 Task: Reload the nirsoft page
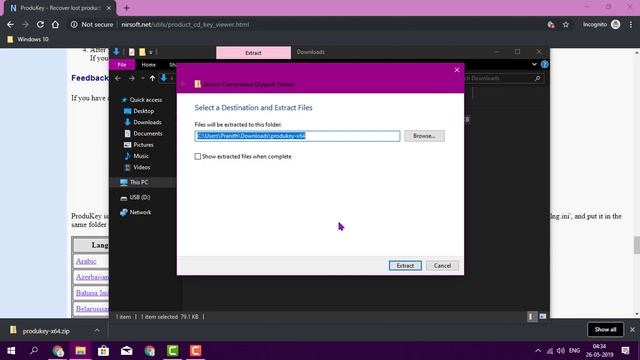[40, 24]
